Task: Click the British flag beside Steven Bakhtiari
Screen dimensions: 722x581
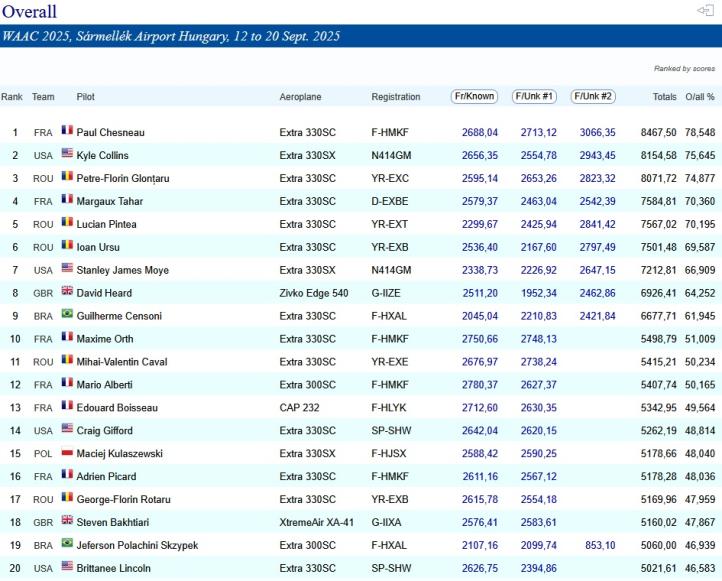Action: click(x=67, y=522)
